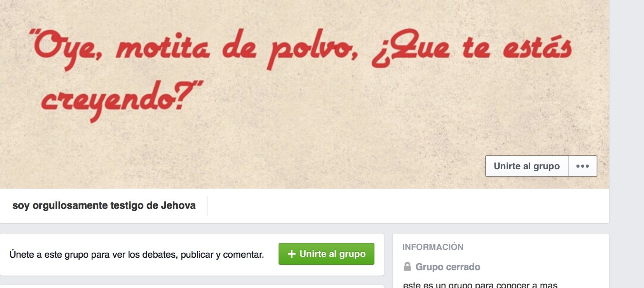Viewport: 644px width, 288px height.
Task: Click the INFORMACIÓN section heading
Action: click(433, 247)
